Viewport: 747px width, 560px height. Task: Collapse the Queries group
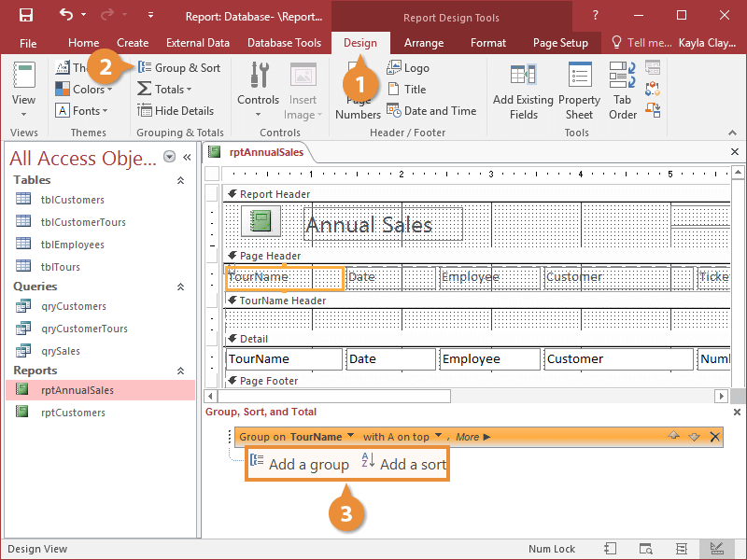180,287
